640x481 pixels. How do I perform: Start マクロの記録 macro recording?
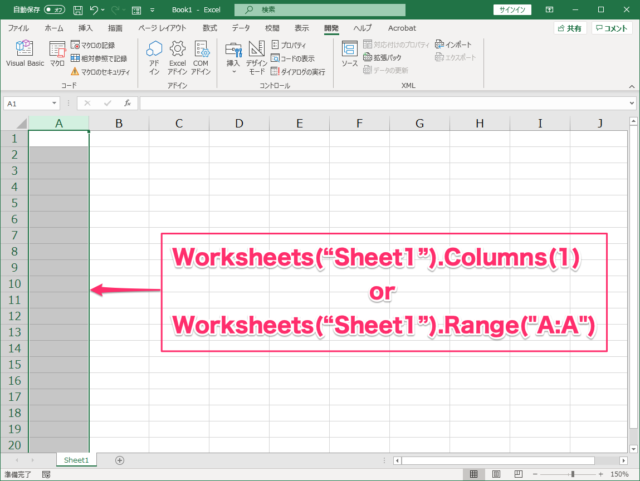point(98,46)
